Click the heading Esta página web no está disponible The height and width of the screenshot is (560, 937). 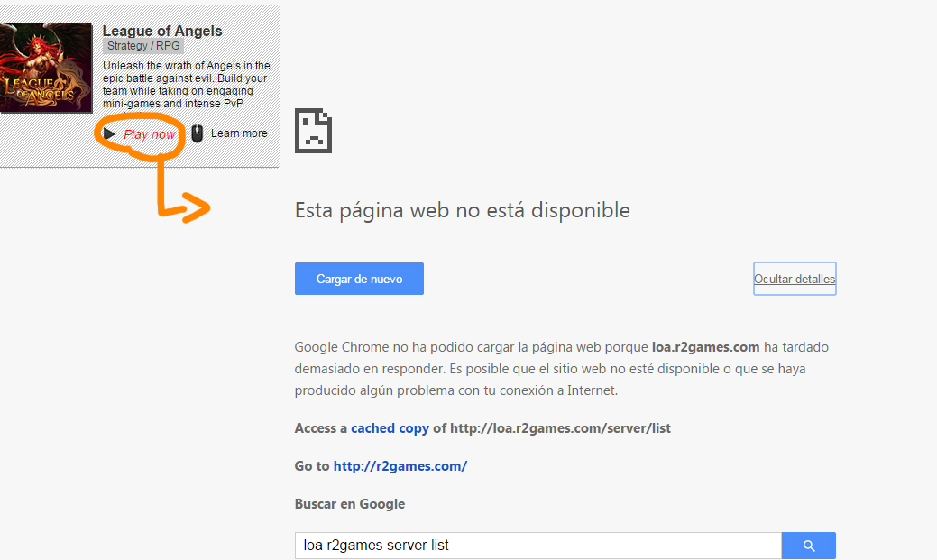pos(462,210)
